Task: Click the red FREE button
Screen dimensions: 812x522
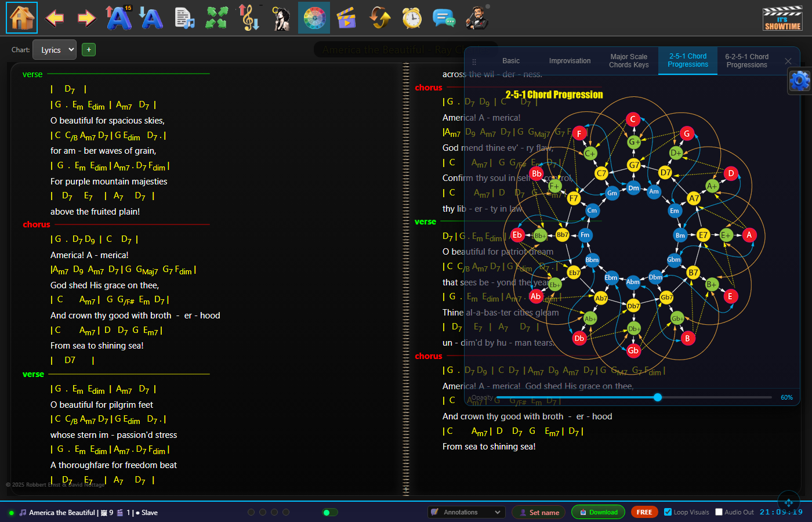Action: tap(644, 512)
